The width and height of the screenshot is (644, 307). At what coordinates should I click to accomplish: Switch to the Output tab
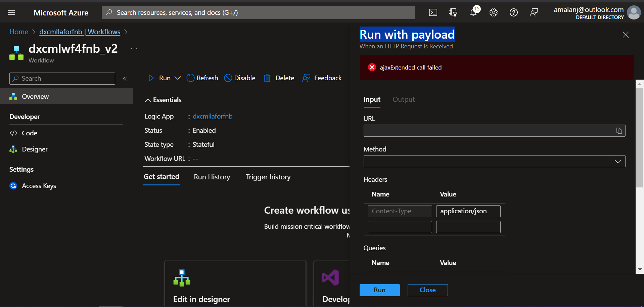pos(404,100)
